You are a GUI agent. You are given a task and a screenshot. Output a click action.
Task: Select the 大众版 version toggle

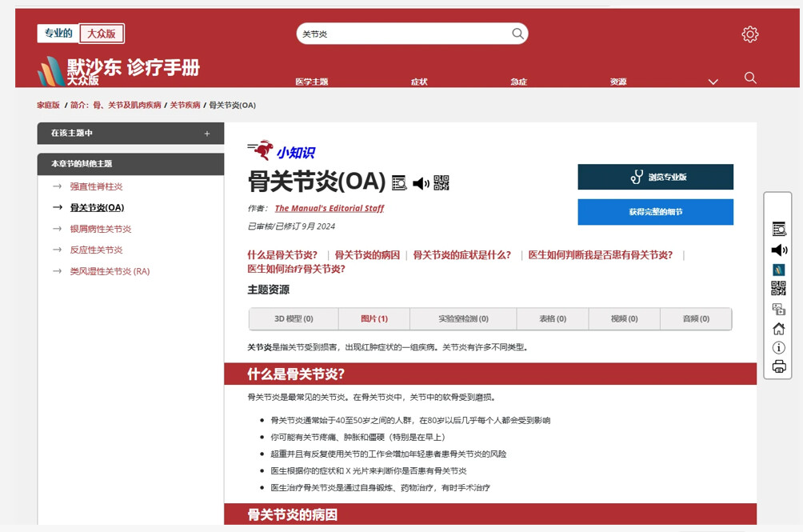coord(102,34)
